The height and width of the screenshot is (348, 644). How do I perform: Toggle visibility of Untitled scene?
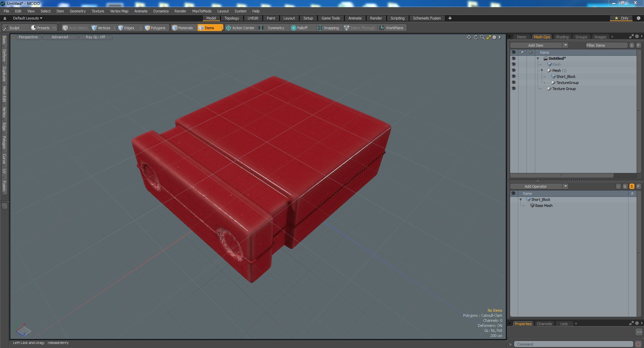pyautogui.click(x=513, y=58)
